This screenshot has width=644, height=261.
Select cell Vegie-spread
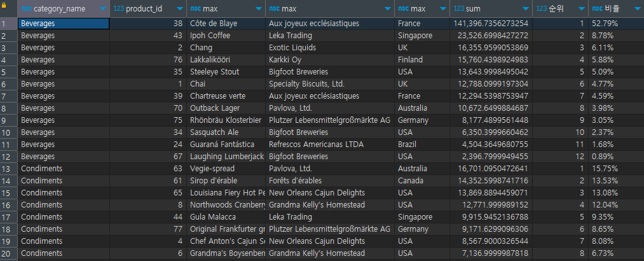point(226,169)
